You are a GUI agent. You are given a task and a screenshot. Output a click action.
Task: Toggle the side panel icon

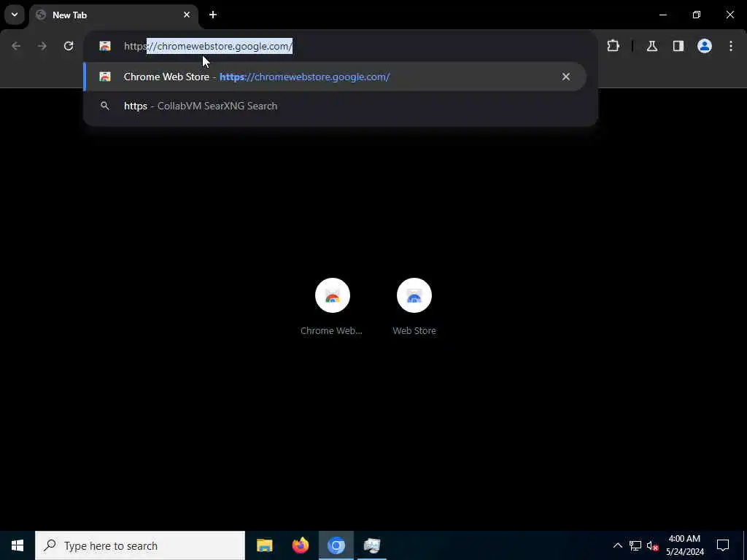[678, 46]
